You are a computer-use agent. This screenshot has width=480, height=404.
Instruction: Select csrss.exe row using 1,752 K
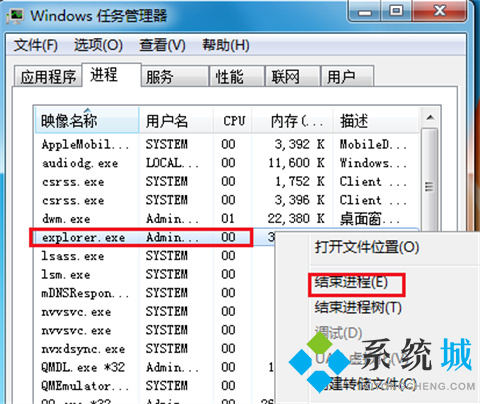[227, 182]
